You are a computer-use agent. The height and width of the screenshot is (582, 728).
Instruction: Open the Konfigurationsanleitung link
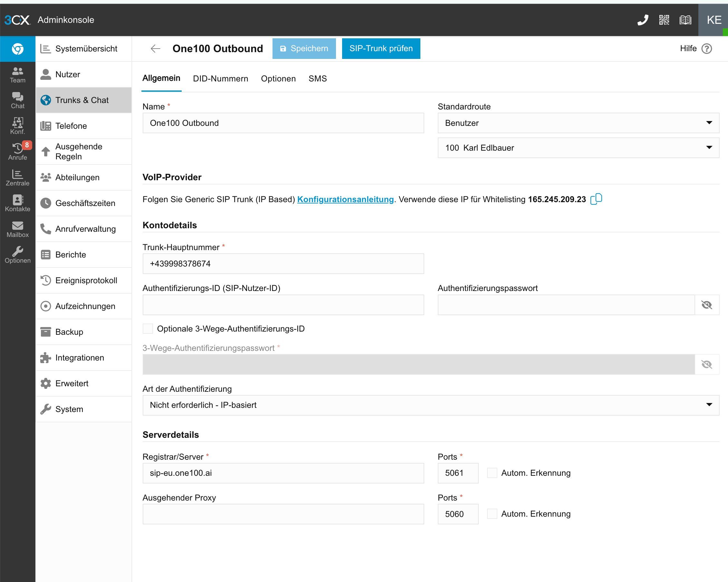click(345, 199)
